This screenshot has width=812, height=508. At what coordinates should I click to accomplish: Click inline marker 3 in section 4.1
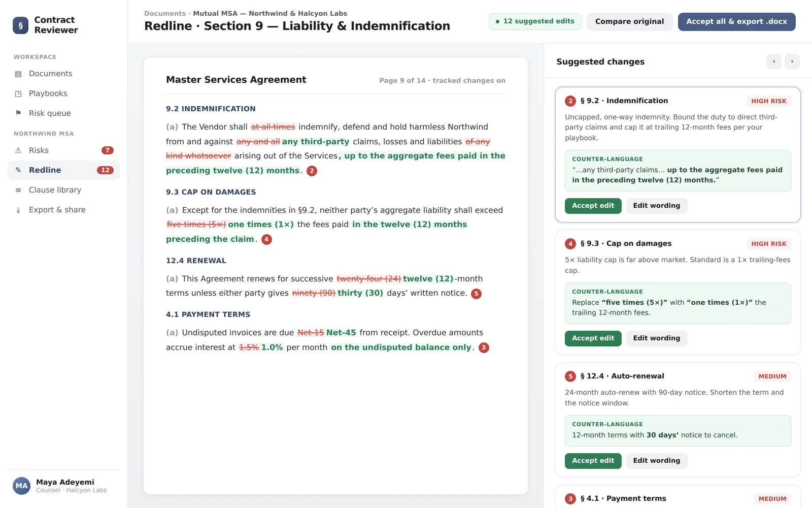[x=484, y=347]
